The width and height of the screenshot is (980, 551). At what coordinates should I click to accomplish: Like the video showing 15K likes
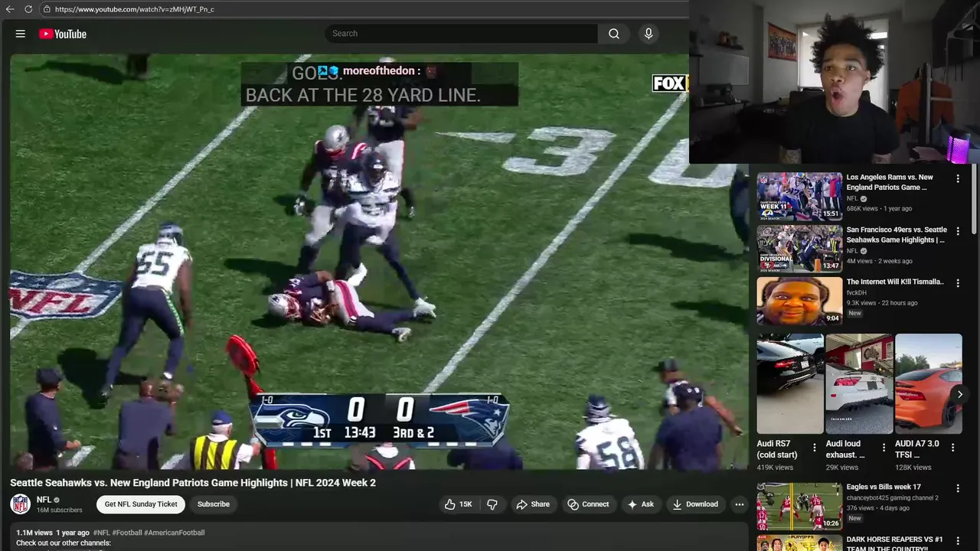[x=459, y=504]
